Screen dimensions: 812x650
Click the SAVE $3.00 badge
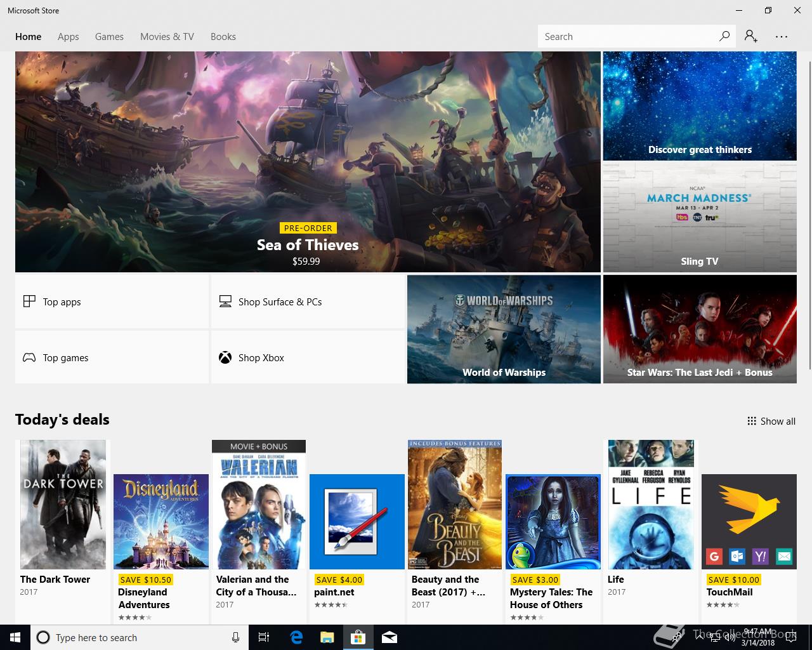535,580
